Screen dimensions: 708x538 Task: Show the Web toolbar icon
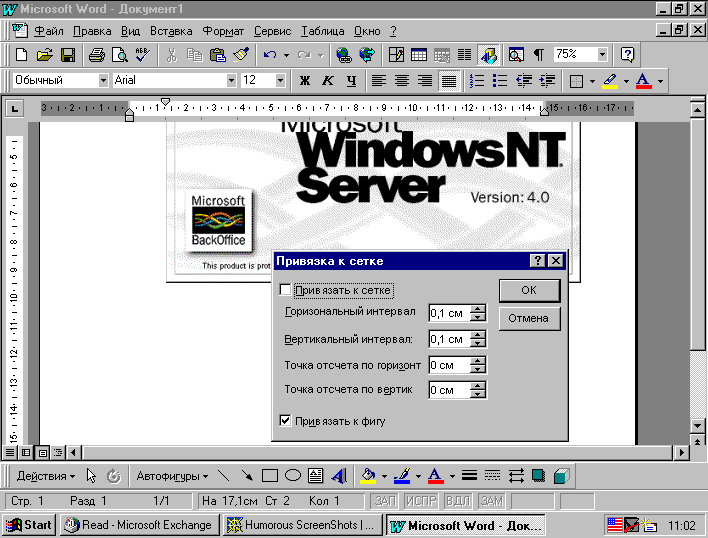(x=367, y=55)
